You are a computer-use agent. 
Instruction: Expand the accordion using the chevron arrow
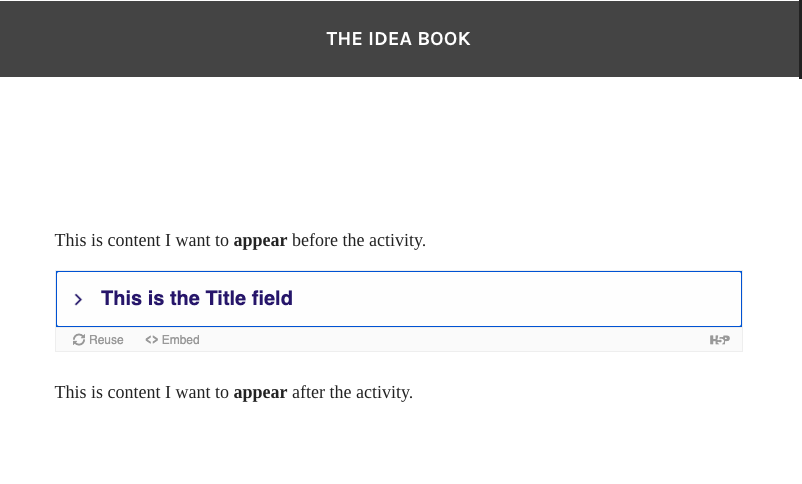click(78, 299)
